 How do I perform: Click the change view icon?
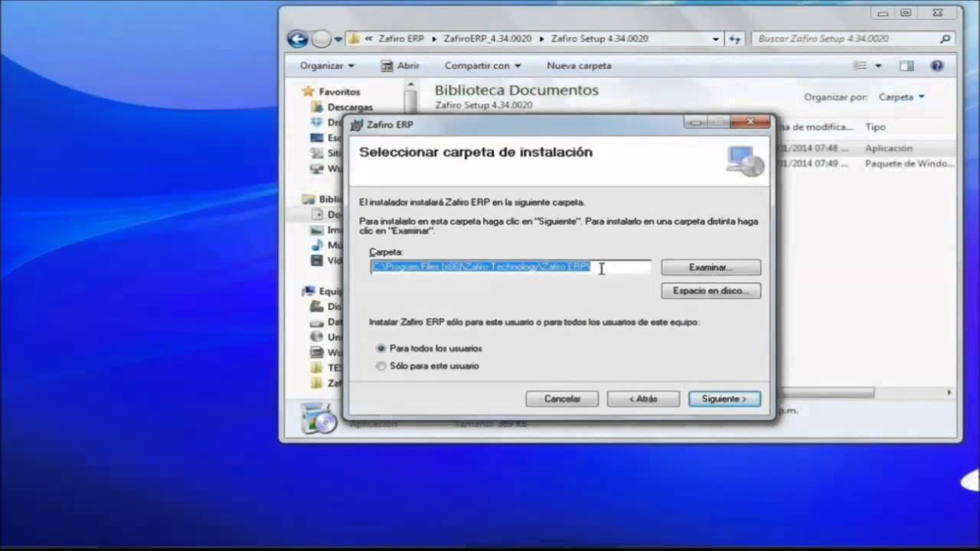pos(861,66)
